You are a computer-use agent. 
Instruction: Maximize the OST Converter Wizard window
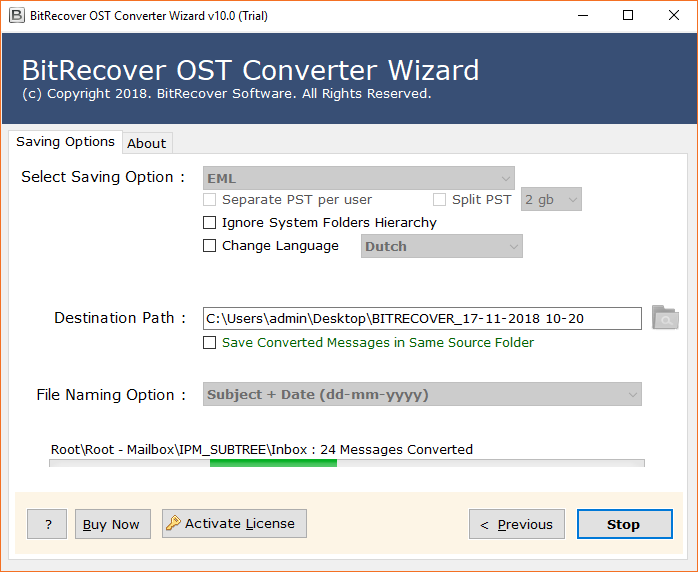[x=628, y=16]
